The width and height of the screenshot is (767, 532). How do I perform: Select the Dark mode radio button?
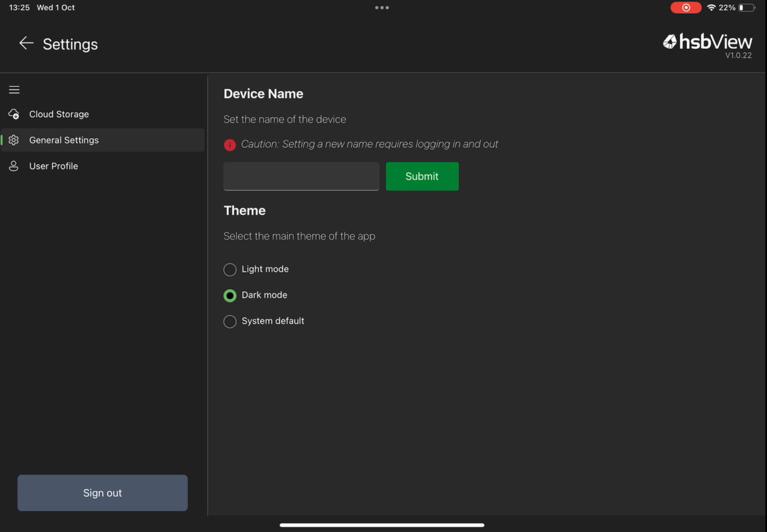230,295
